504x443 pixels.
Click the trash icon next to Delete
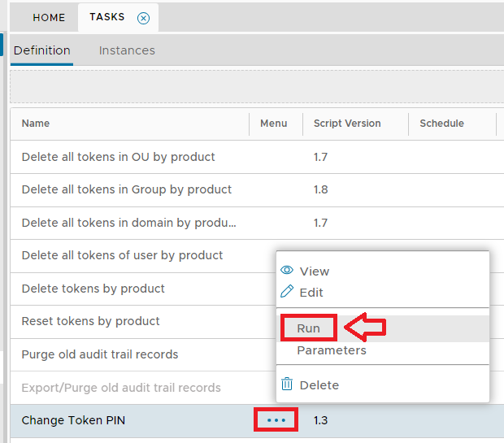[x=286, y=384]
